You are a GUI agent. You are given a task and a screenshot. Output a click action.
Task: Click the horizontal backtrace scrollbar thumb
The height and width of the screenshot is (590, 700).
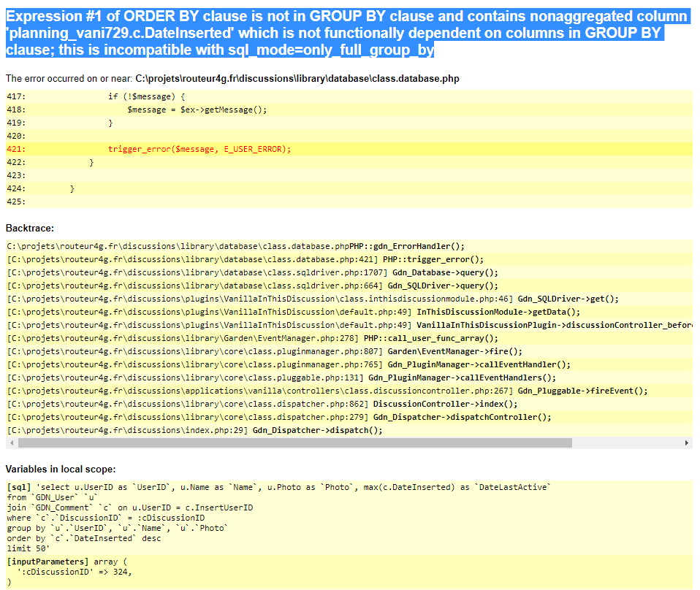tap(294, 443)
